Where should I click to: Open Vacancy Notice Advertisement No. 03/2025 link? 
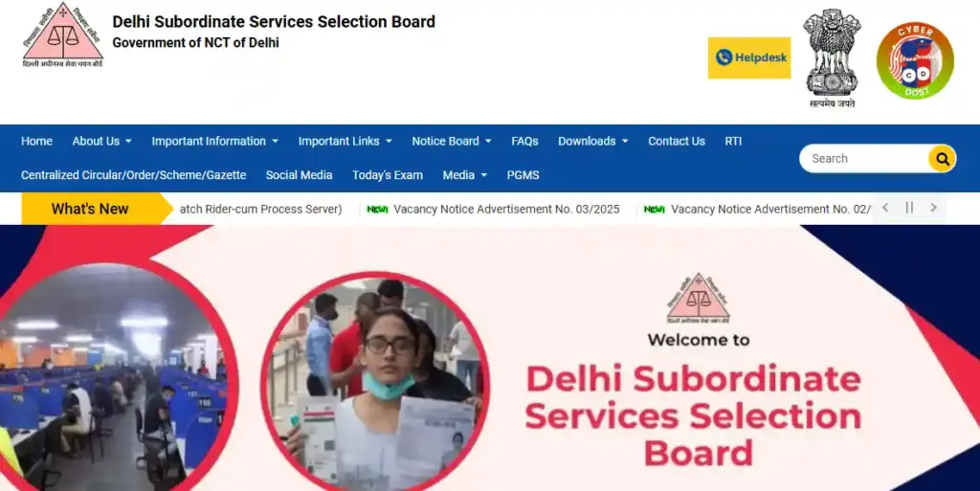coord(506,210)
